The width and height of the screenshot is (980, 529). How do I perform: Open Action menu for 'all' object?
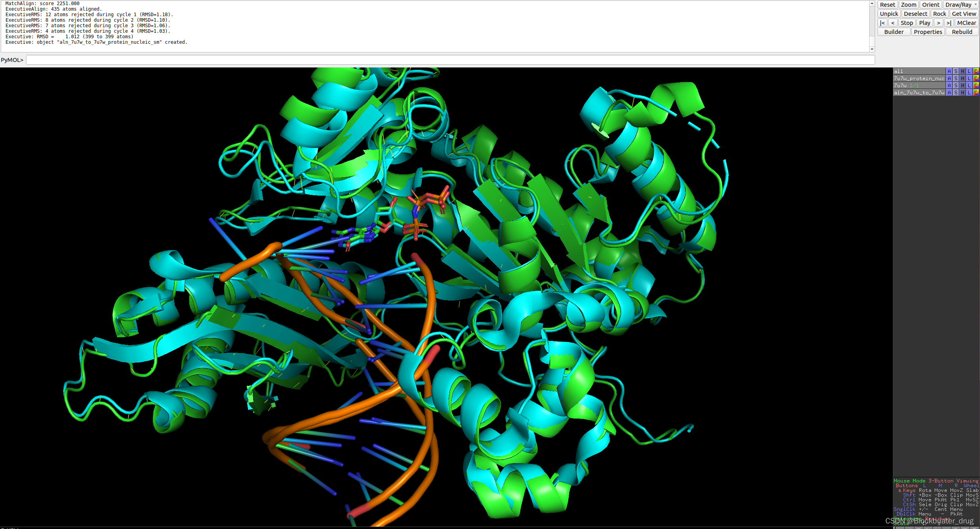click(x=949, y=71)
